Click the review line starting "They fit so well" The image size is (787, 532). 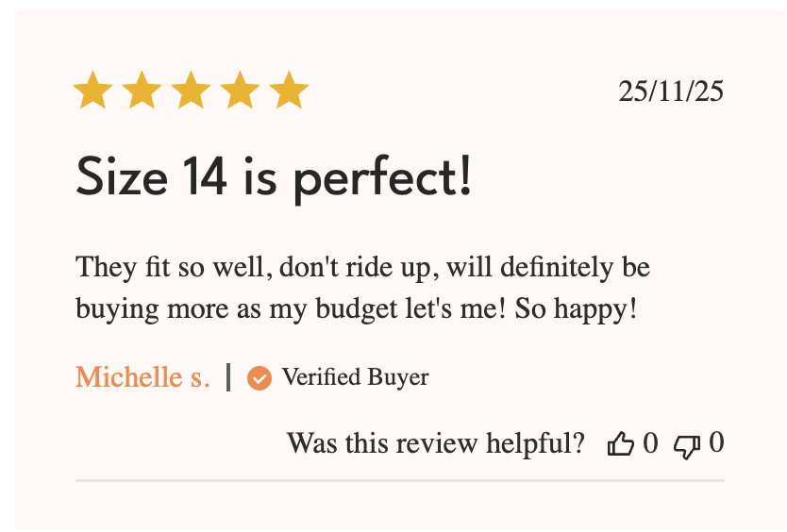coord(362,267)
